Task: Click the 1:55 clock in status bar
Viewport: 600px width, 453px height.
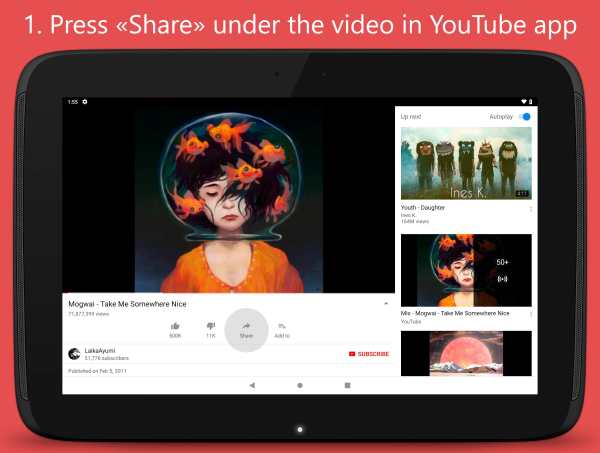Action: tap(72, 102)
